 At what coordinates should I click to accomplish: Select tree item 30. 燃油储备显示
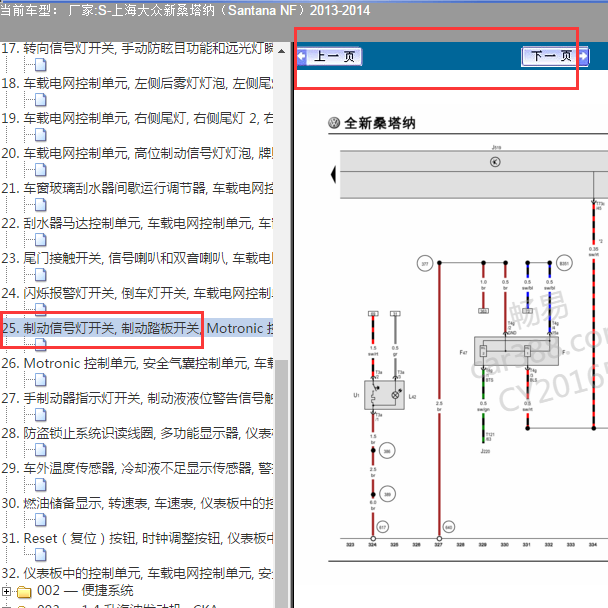point(137,503)
